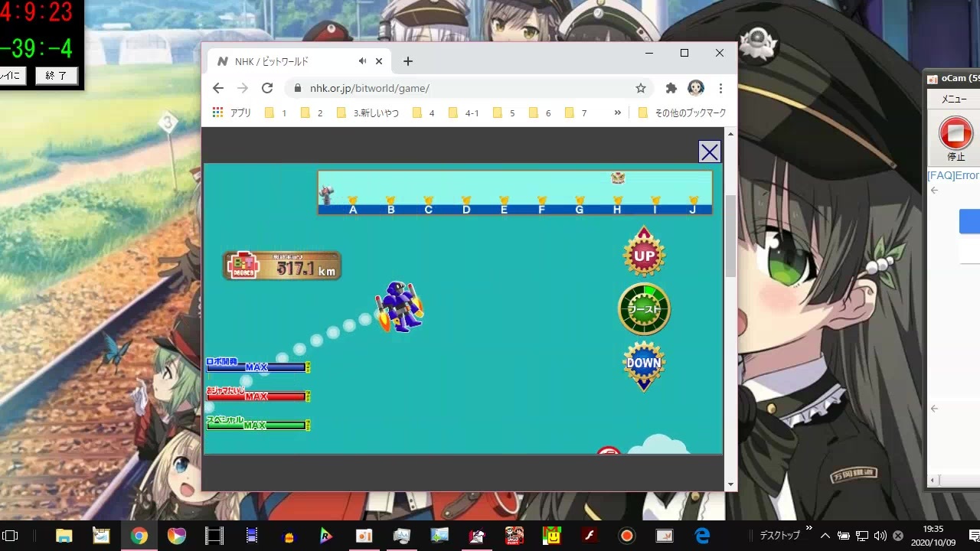
Task: Click the red obstacle MAX gauge
Action: (258, 396)
